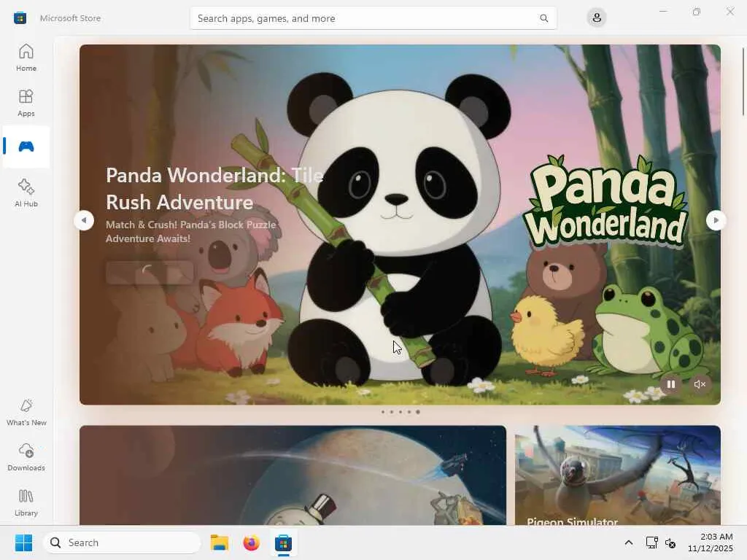Open the Apps section in the sidebar
Viewport: 747px width, 560px height.
[26, 103]
